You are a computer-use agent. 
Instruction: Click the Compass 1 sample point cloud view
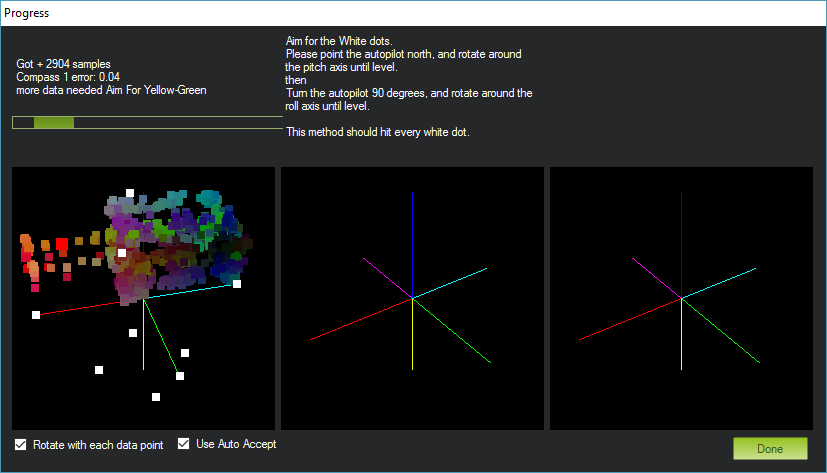click(143, 298)
